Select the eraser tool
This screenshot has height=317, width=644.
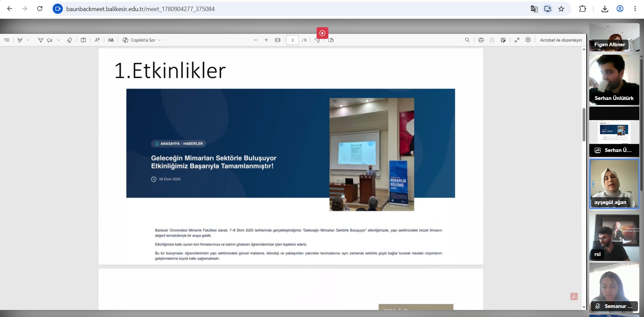(70, 40)
